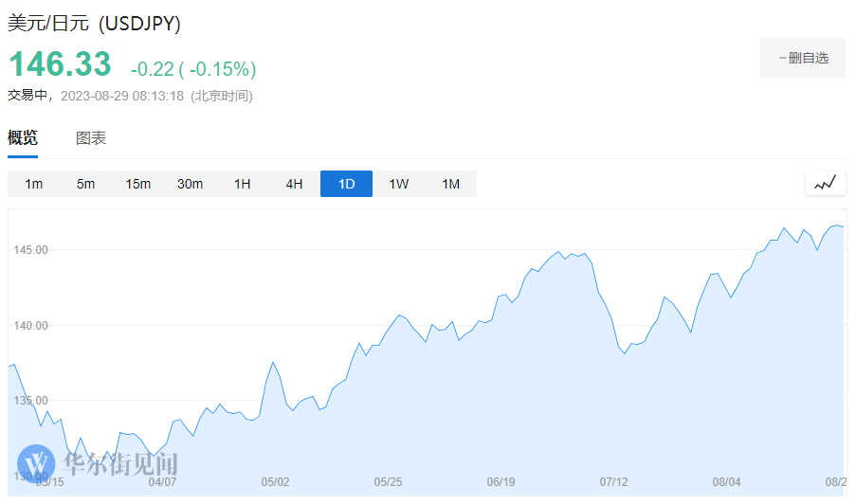Select the 1m timeframe

pyautogui.click(x=34, y=184)
